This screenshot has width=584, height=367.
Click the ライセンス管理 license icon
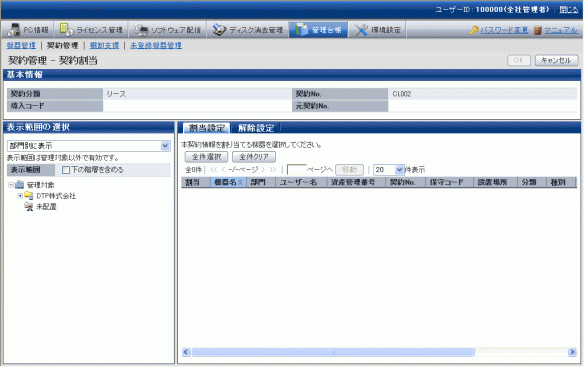click(66, 29)
